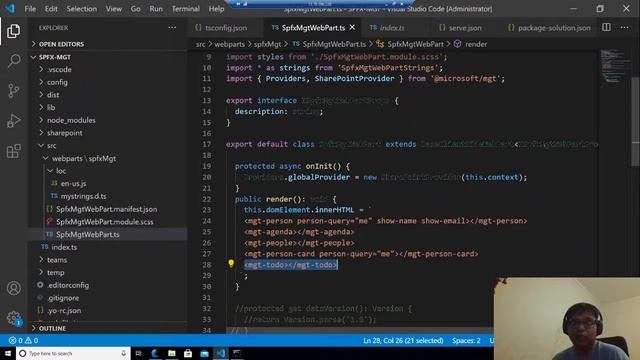Open mystrings.d.ts in the explorer
This screenshot has height=360, width=640.
[83, 196]
